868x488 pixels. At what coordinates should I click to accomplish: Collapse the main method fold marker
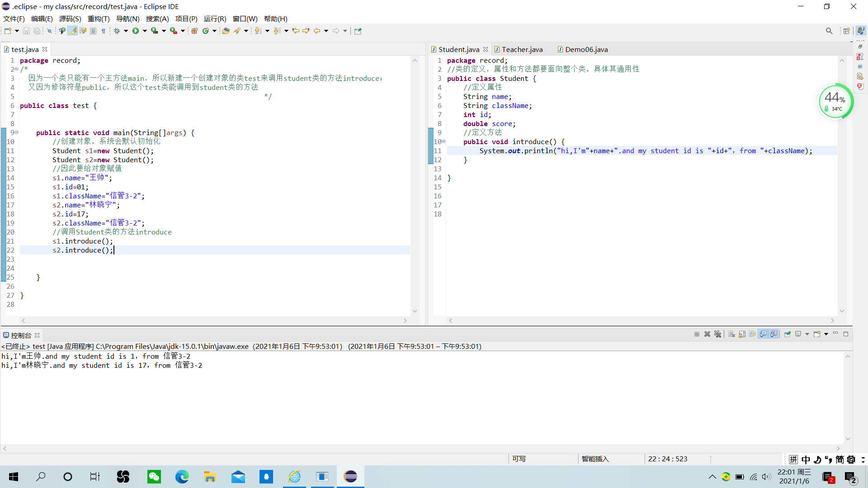tap(17, 132)
